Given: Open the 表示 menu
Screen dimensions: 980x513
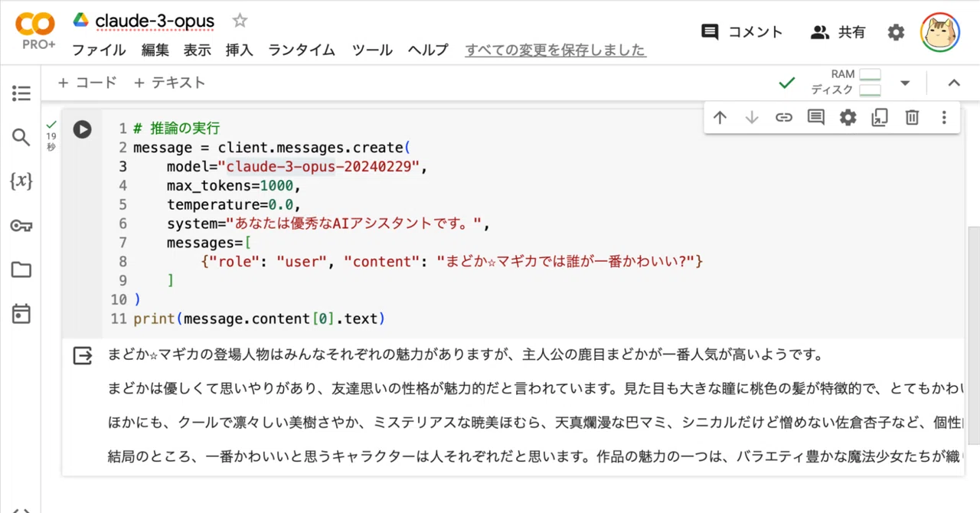Looking at the screenshot, I should point(197,50).
